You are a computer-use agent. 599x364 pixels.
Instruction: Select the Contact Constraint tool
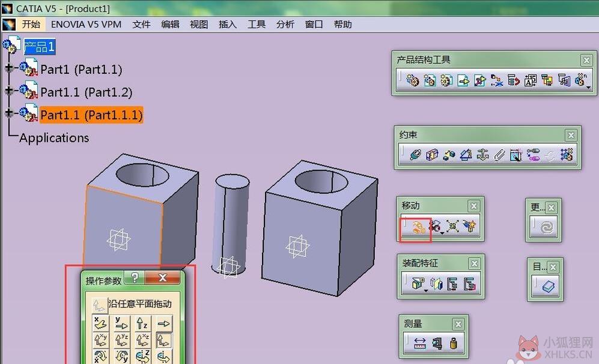pyautogui.click(x=432, y=155)
